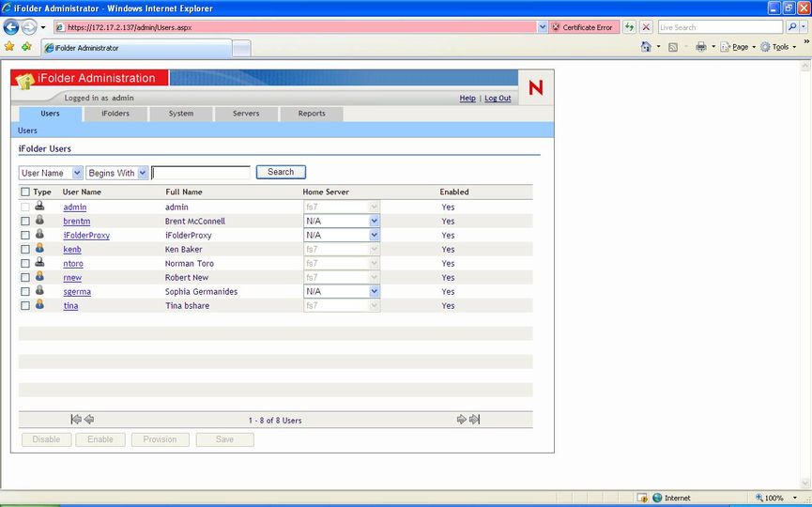Open the address bar history dropdown

[x=543, y=27]
